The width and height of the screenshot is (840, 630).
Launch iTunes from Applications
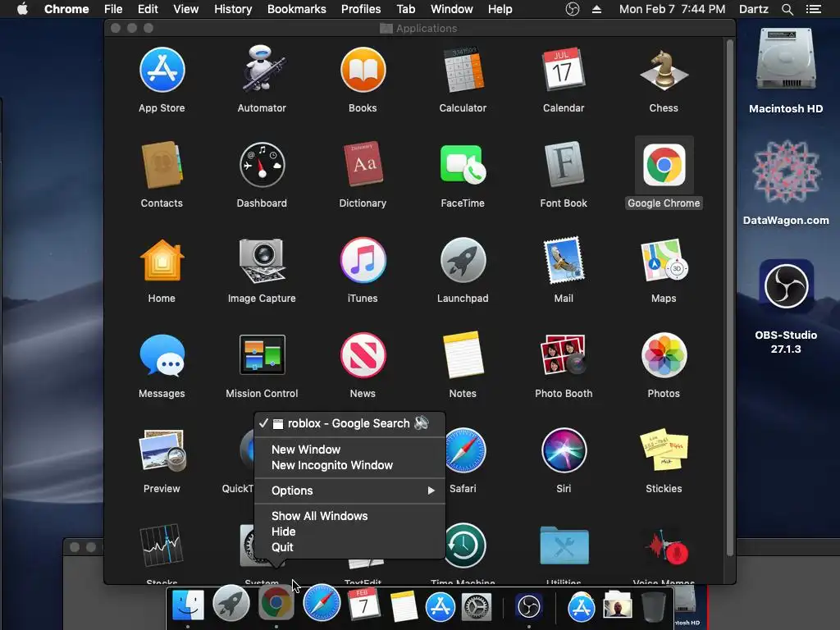coord(363,260)
